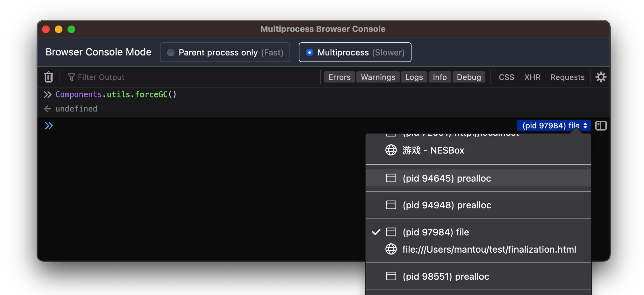
Task: Toggle the Debug filter
Action: pyautogui.click(x=469, y=77)
